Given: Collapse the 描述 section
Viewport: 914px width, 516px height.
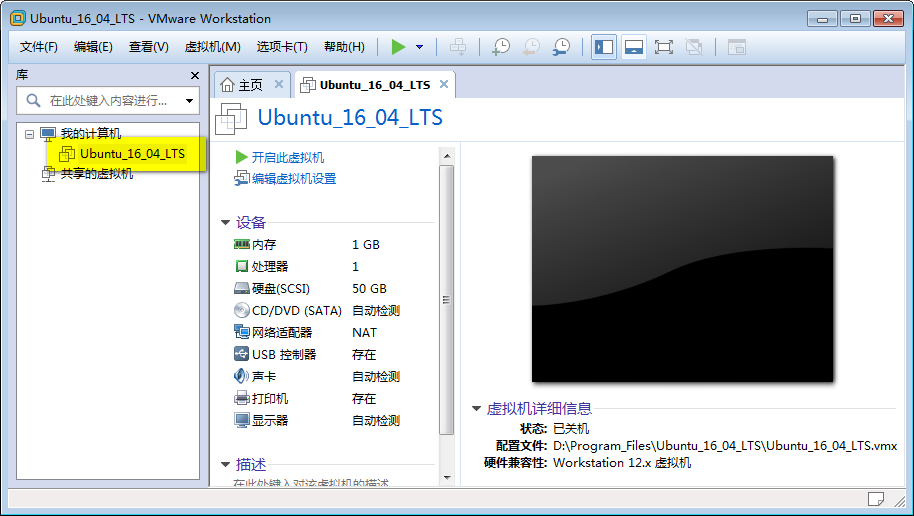Looking at the screenshot, I should click(226, 465).
